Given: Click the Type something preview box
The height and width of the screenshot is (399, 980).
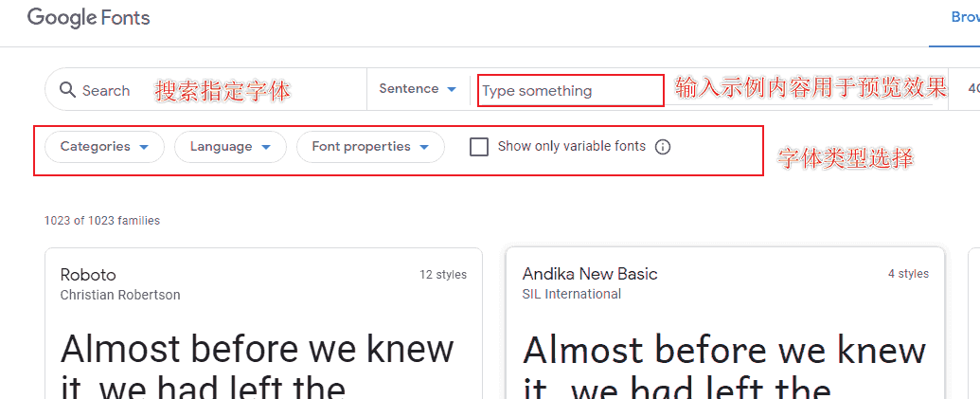Looking at the screenshot, I should click(570, 91).
